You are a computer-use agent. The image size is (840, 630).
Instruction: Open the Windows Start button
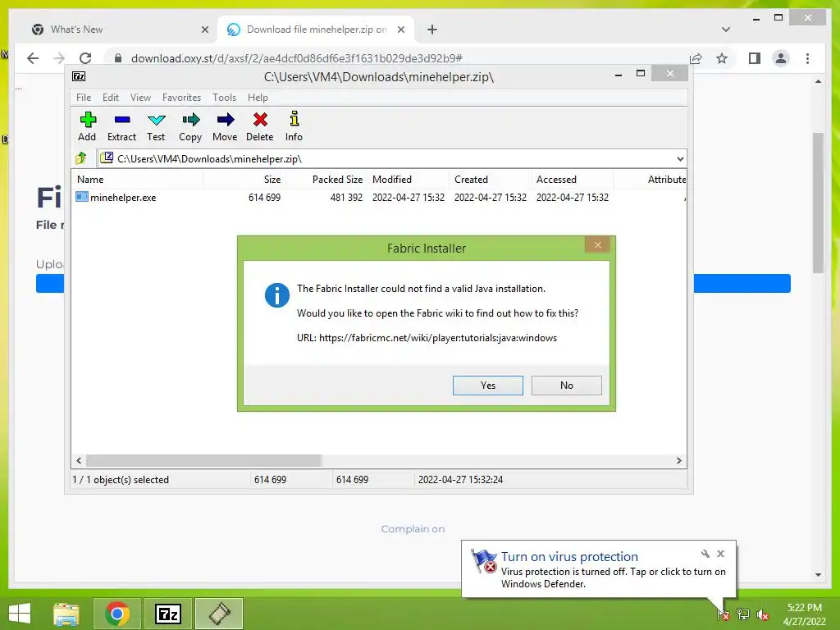pyautogui.click(x=20, y=614)
